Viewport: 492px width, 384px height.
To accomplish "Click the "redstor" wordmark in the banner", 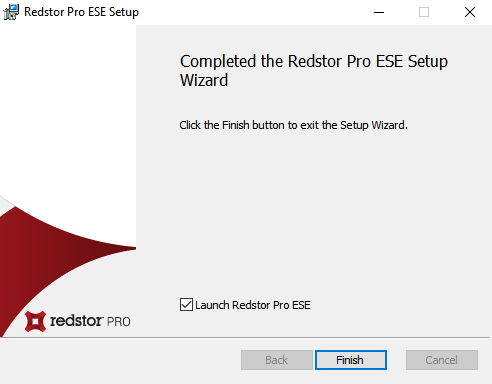I will (x=76, y=321).
